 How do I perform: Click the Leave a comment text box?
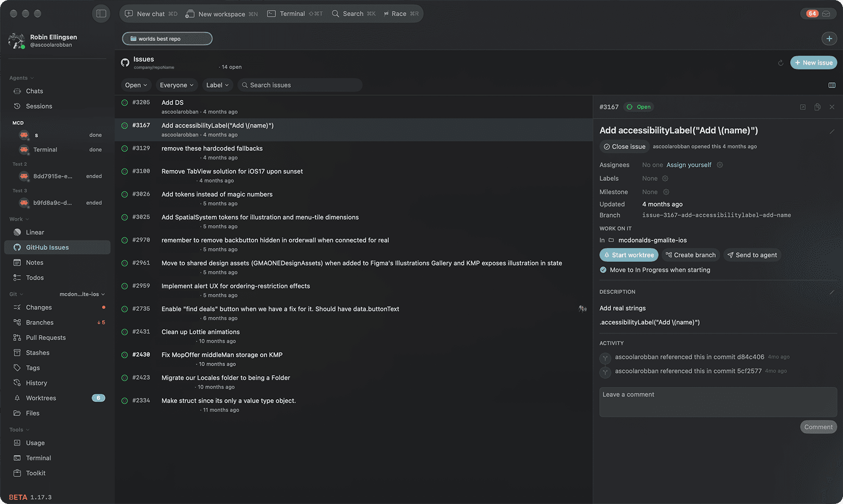718,402
